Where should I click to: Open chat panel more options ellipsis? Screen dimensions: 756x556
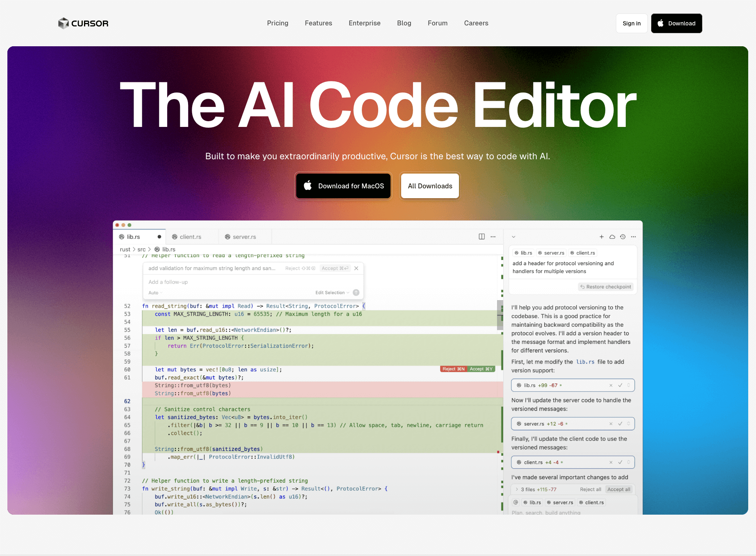coord(633,237)
